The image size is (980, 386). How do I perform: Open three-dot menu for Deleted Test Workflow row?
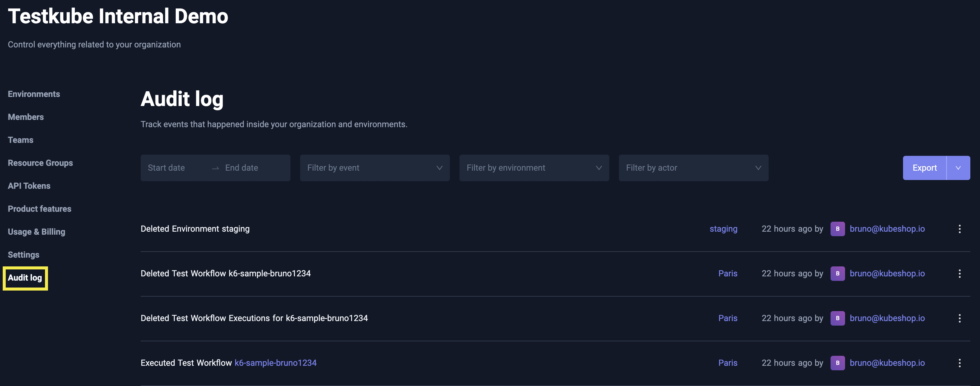(x=959, y=273)
